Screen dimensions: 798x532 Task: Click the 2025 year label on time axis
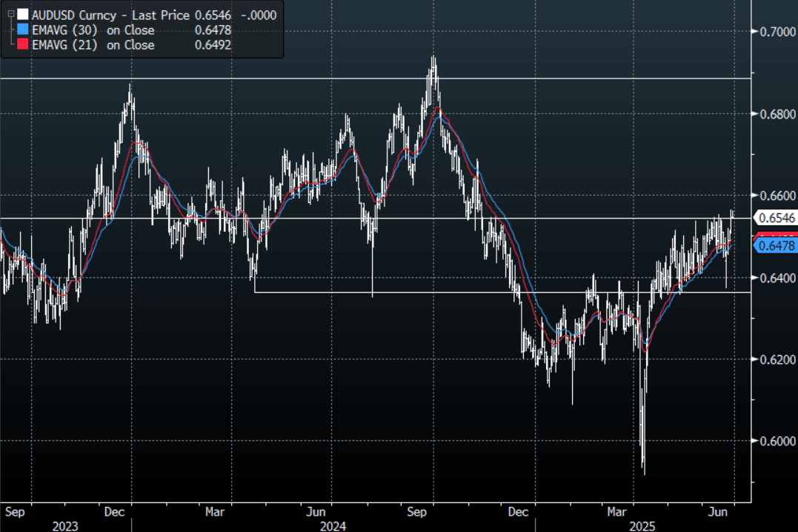643,526
